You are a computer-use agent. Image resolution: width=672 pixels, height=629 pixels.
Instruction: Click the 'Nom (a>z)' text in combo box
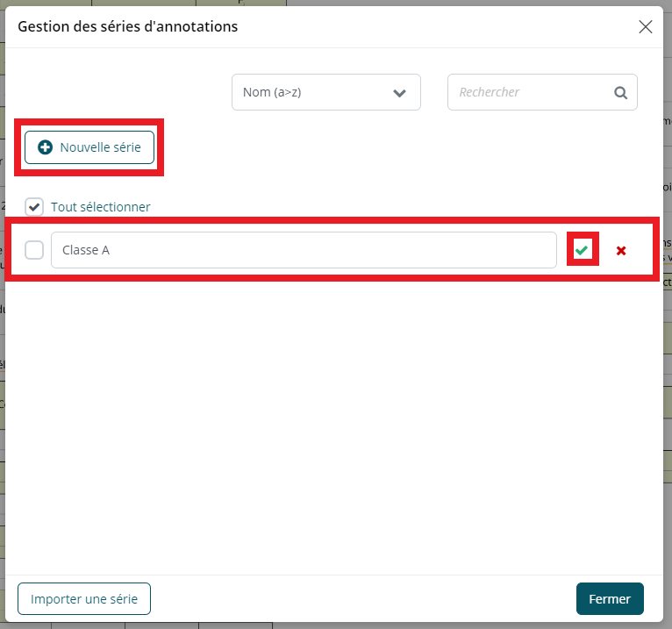[x=272, y=92]
